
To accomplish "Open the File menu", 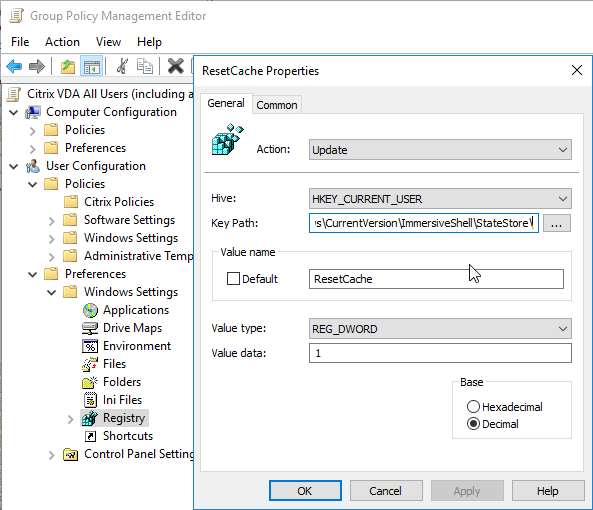I will tap(20, 42).
